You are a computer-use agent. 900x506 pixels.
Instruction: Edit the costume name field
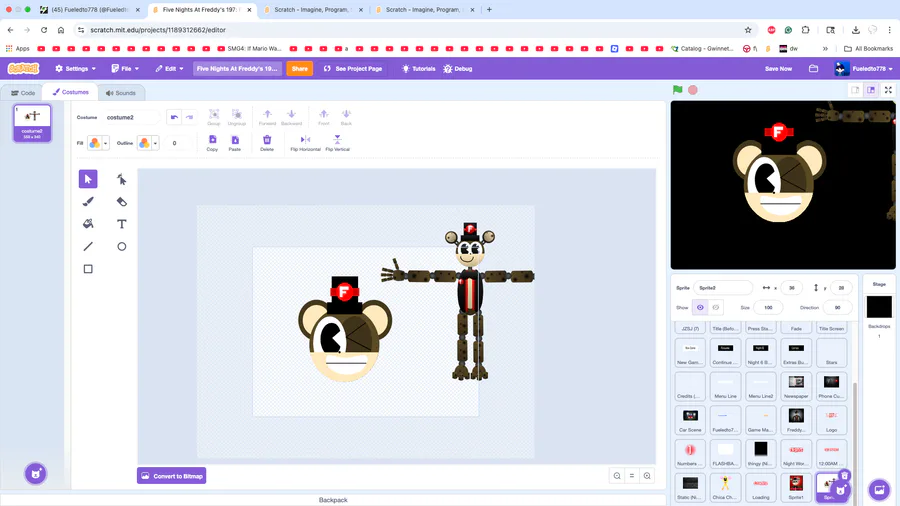131,117
